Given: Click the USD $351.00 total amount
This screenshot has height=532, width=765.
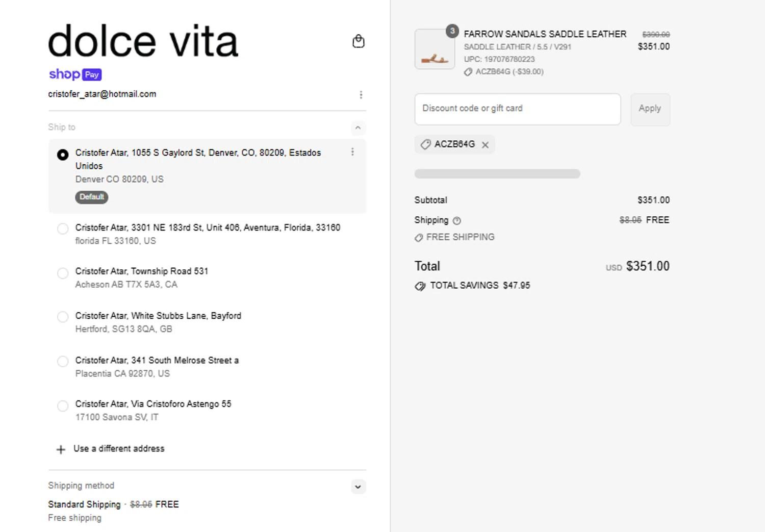Looking at the screenshot, I should tap(637, 266).
